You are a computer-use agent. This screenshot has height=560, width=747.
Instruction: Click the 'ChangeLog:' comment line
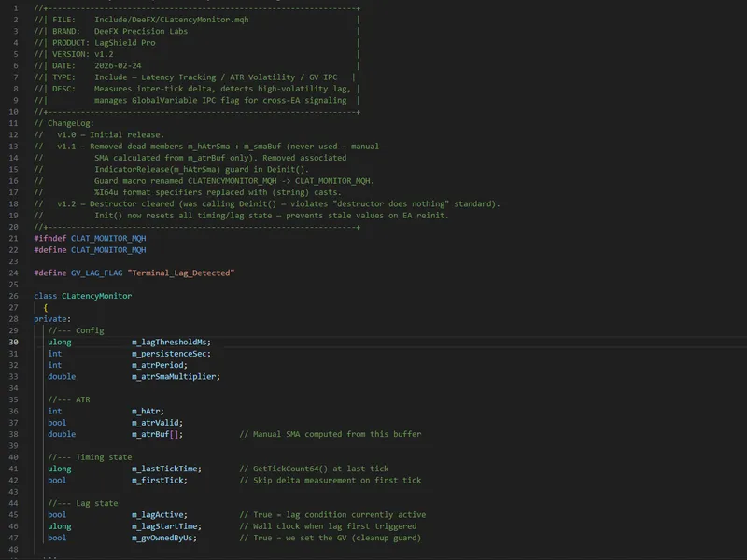pos(63,123)
